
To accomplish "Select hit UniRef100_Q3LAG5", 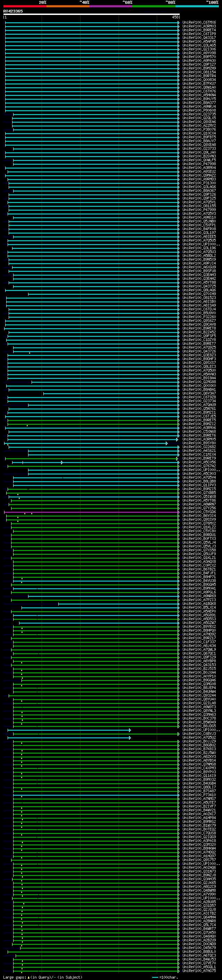I will click(199, 45).
